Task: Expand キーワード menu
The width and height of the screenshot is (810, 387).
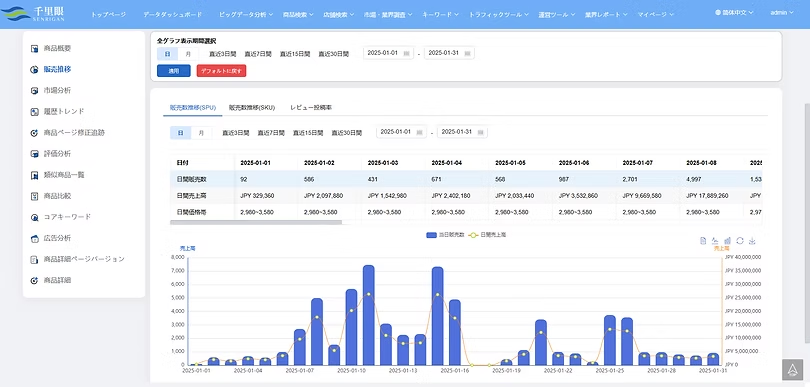Action: [440, 14]
